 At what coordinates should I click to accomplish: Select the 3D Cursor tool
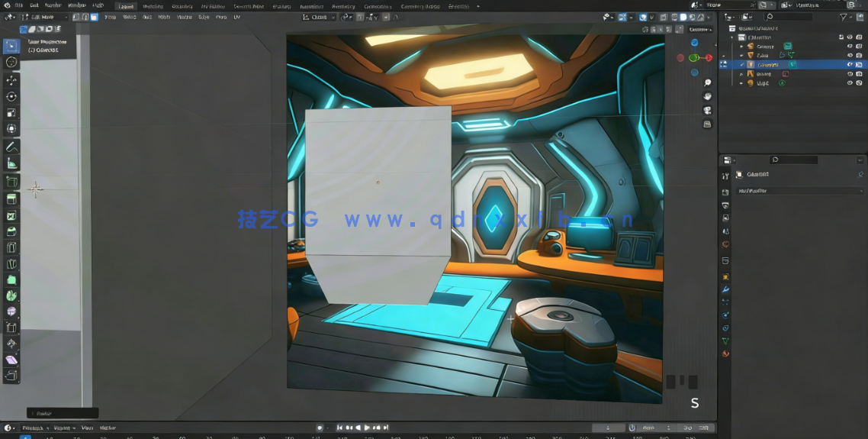coord(11,63)
